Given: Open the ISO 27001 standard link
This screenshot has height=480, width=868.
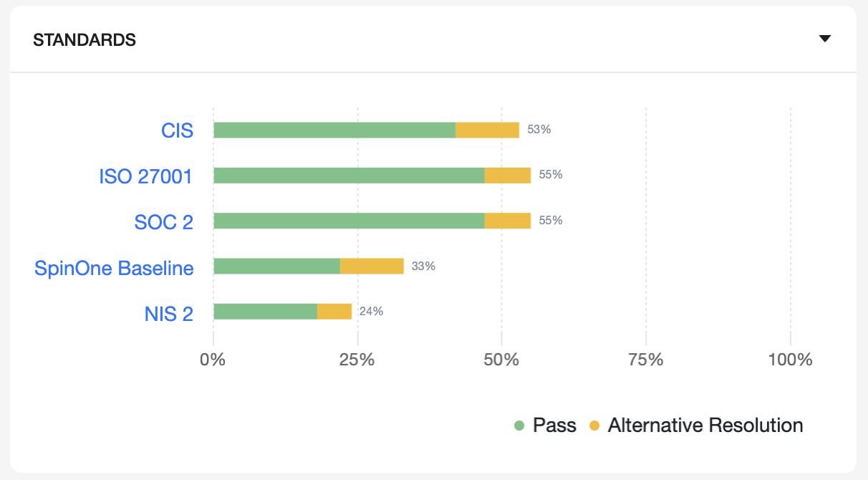Looking at the screenshot, I should tap(146, 176).
